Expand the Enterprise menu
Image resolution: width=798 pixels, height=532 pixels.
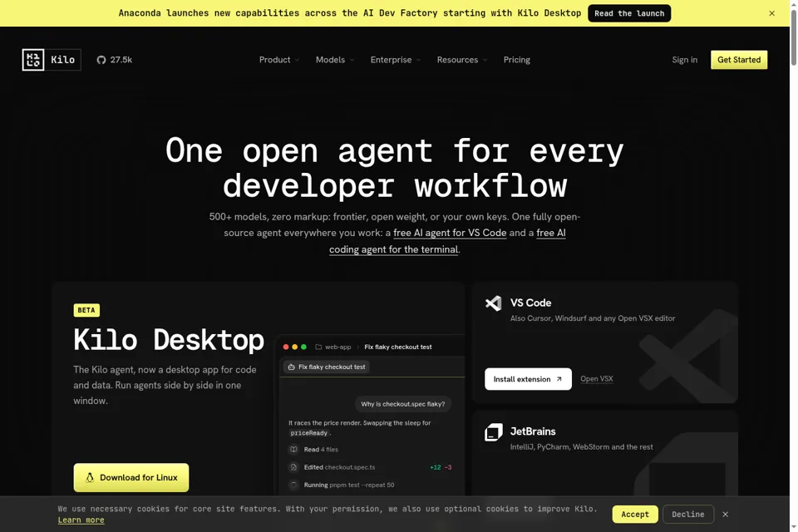click(x=396, y=60)
